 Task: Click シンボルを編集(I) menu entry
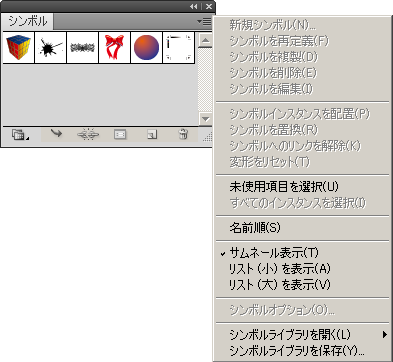(x=302, y=89)
